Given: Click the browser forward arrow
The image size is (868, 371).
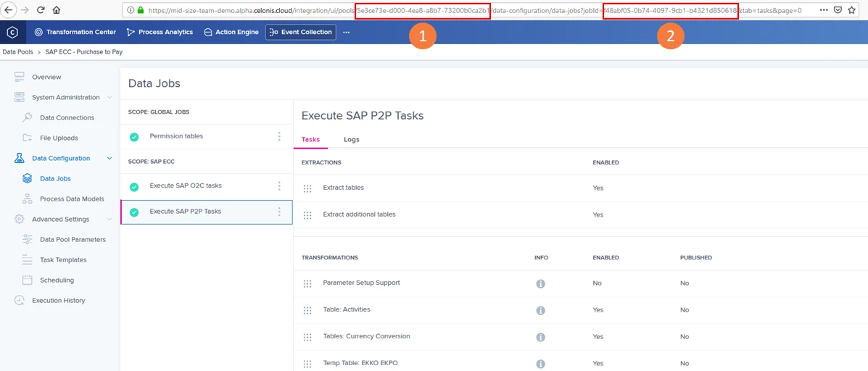Looking at the screenshot, I should [x=25, y=10].
